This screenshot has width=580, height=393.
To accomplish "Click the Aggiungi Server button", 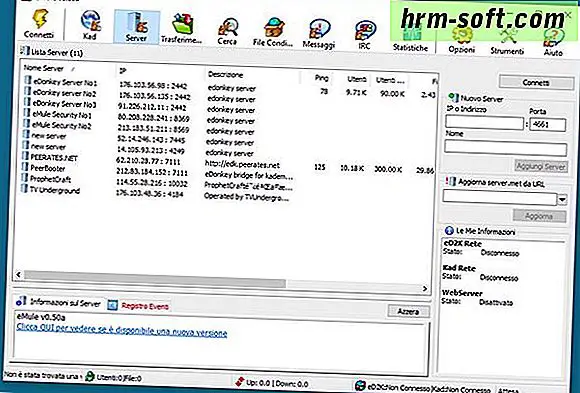I will 541,167.
